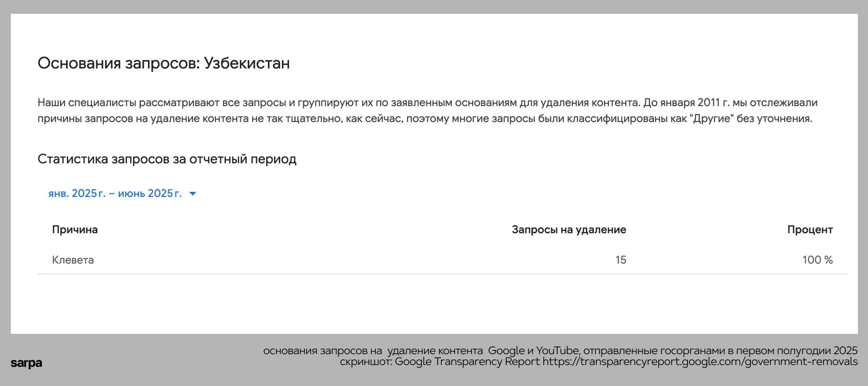Click the Google Transparency Report caption text
The width and height of the screenshot is (868, 386).
(467, 361)
